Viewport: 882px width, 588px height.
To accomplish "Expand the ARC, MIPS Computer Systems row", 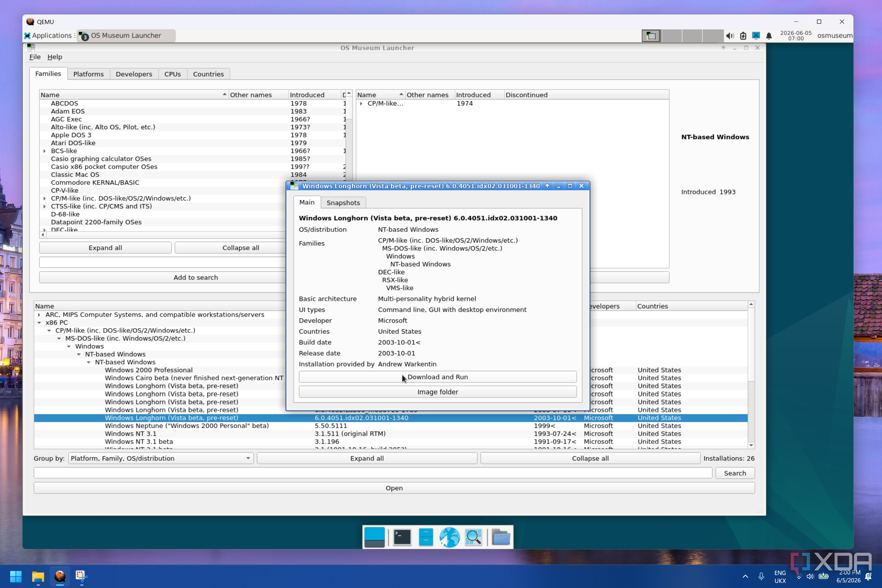I will (39, 315).
